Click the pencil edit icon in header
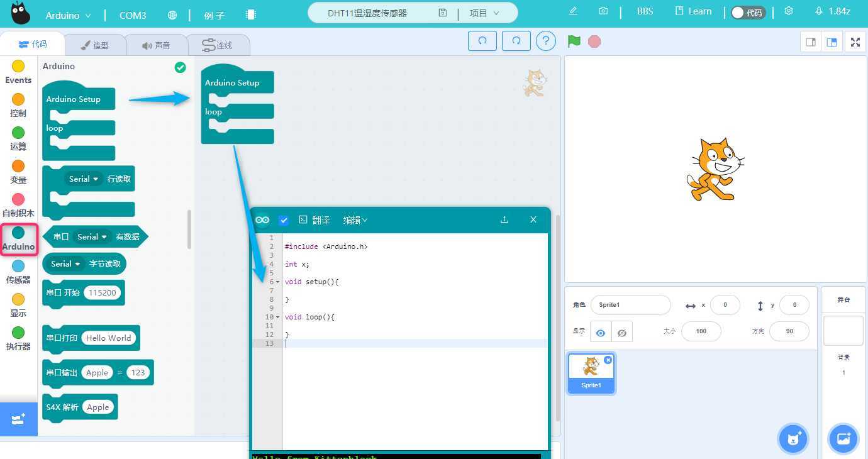This screenshot has height=459, width=868. point(573,11)
